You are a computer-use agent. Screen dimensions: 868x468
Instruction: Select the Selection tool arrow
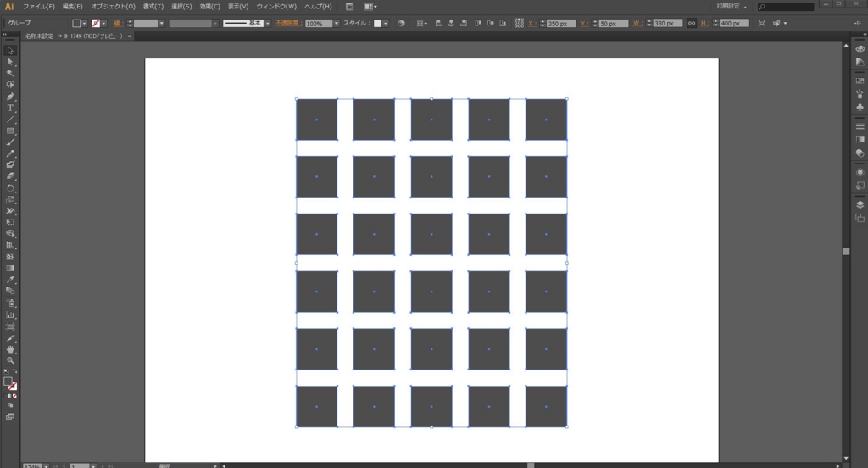pyautogui.click(x=10, y=50)
